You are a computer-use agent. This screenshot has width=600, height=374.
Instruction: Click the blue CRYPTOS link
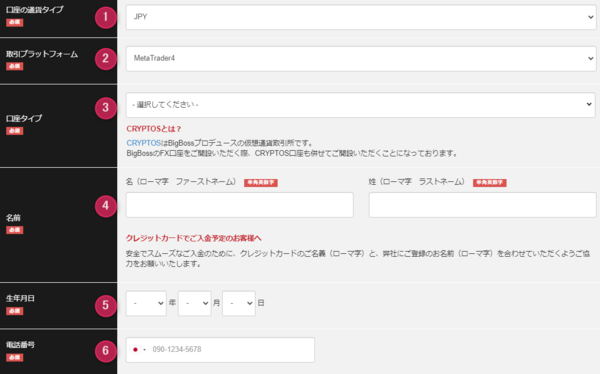click(x=143, y=143)
